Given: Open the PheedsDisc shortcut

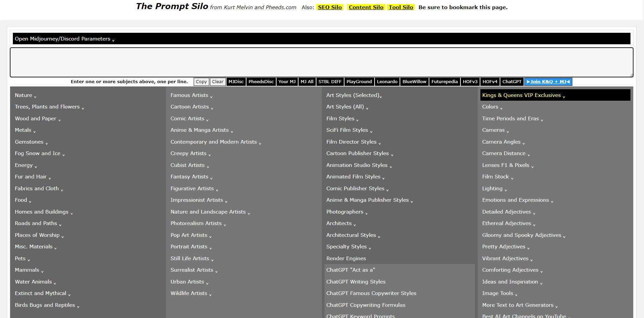Looking at the screenshot, I should (261, 82).
